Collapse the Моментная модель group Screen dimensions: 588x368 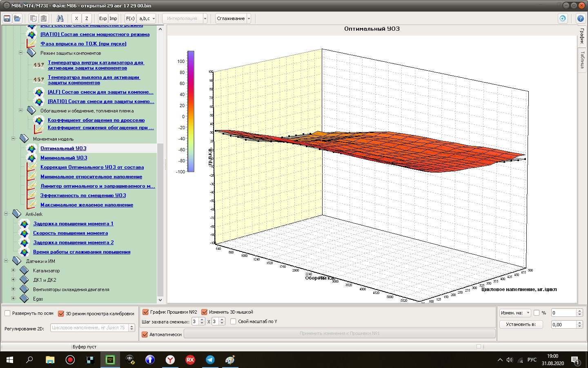13,139
